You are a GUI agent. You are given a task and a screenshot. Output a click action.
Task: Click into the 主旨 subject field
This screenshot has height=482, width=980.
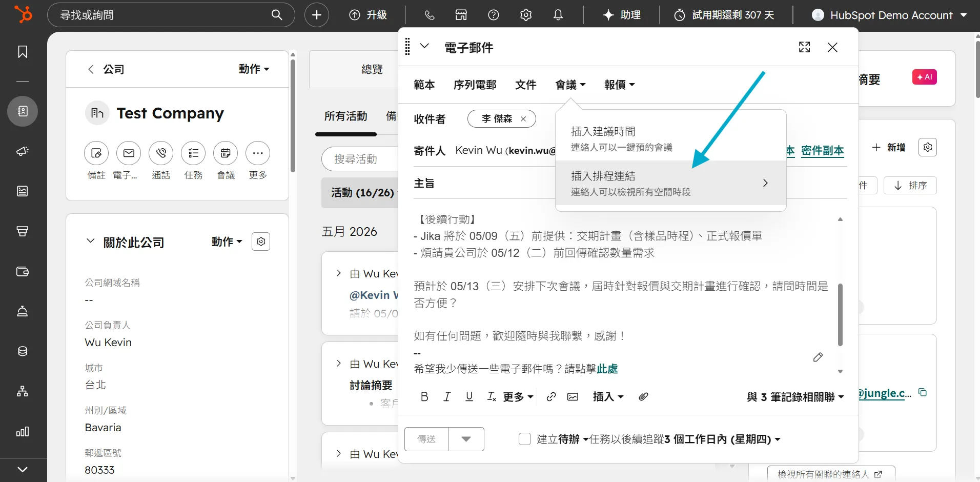point(630,183)
